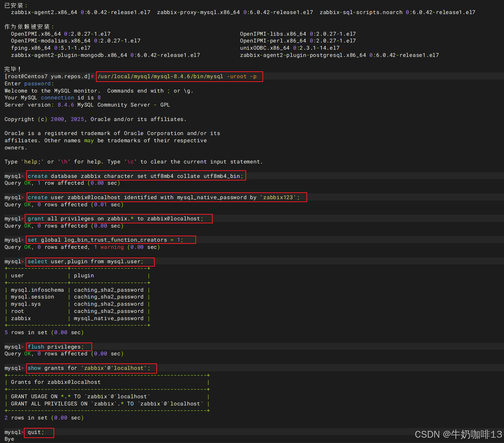Click the 'show grants for' command line
504x443 pixels.
click(x=89, y=368)
